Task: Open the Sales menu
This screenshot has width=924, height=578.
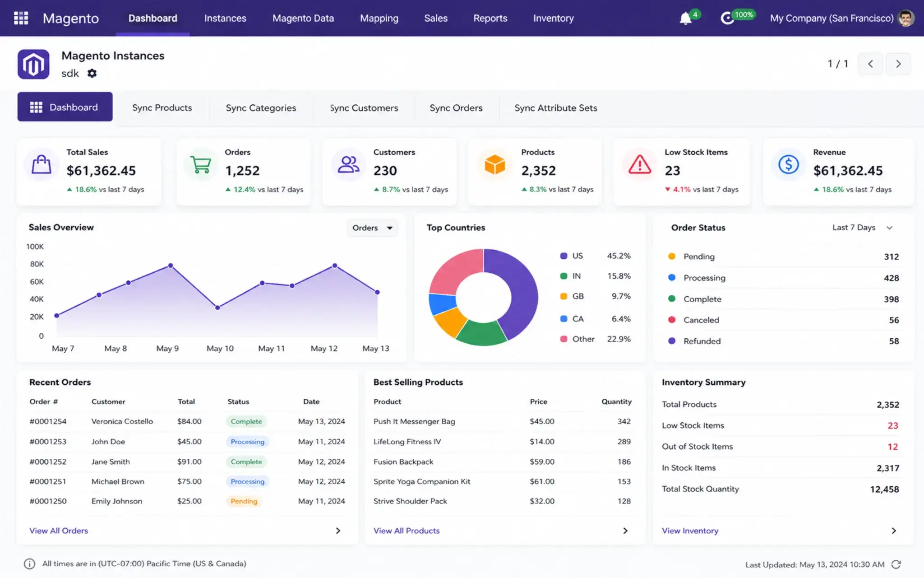Action: click(435, 18)
